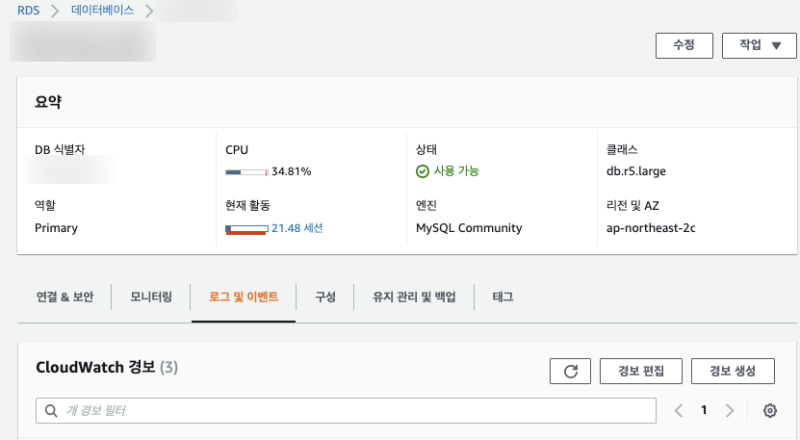Click the search magnifier icon in alarm filter

[x=51, y=410]
